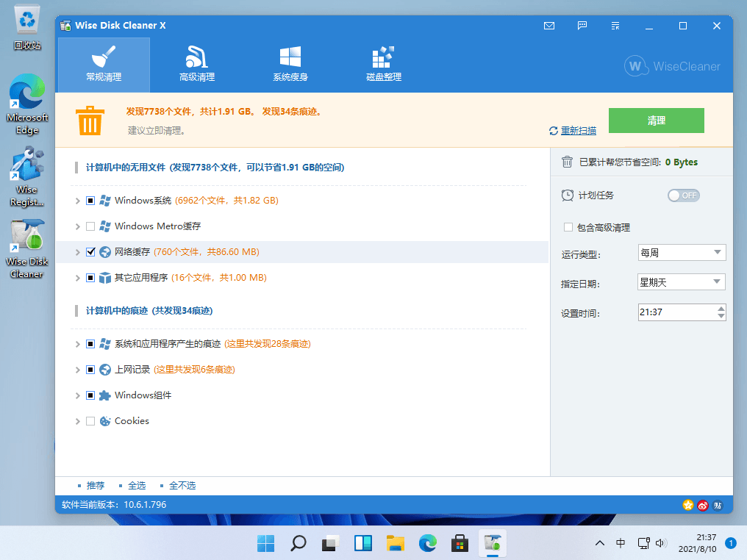The width and height of the screenshot is (747, 560).
Task: Click the Windows系统 flag icon
Action: pos(105,201)
